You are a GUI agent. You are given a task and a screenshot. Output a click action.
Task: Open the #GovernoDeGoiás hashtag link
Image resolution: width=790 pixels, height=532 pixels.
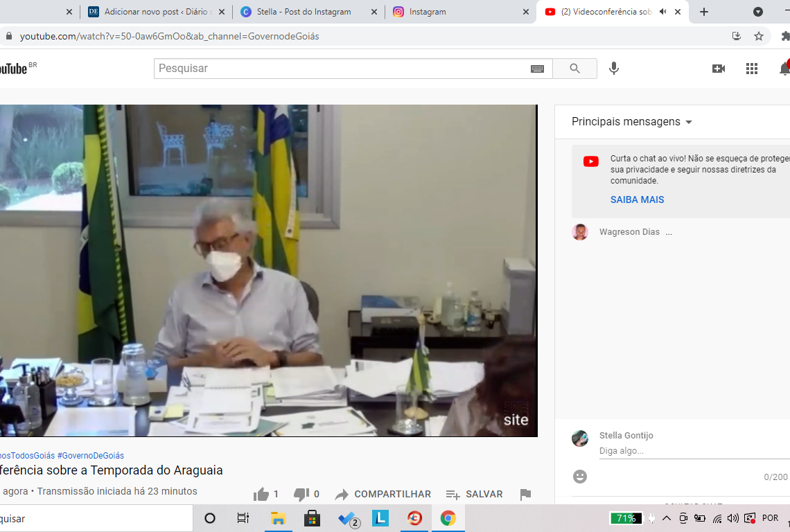click(x=91, y=455)
